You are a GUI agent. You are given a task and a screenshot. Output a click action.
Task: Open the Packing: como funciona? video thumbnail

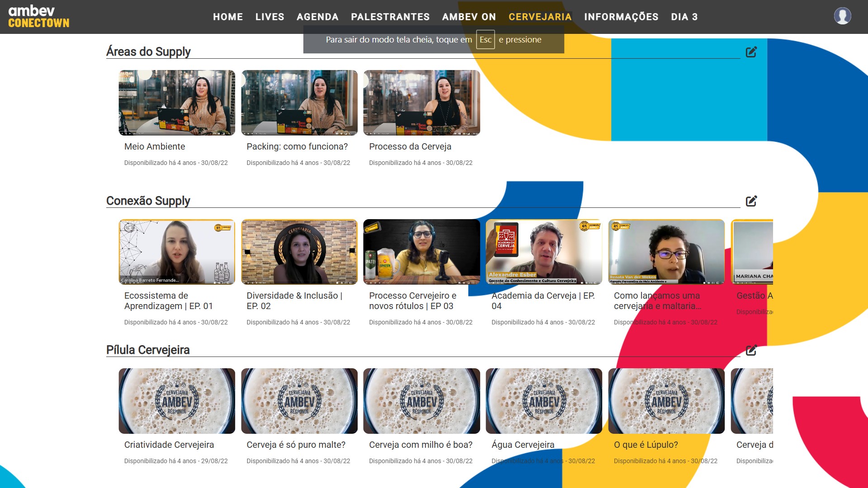click(x=299, y=103)
